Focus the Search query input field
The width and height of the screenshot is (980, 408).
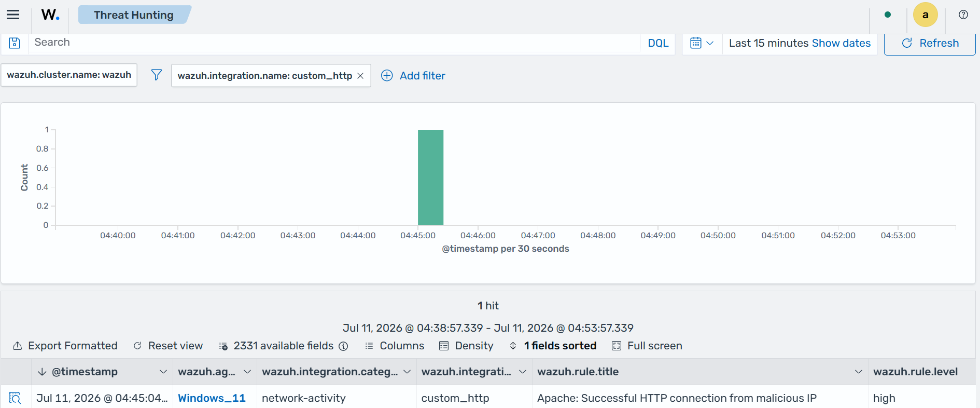334,43
